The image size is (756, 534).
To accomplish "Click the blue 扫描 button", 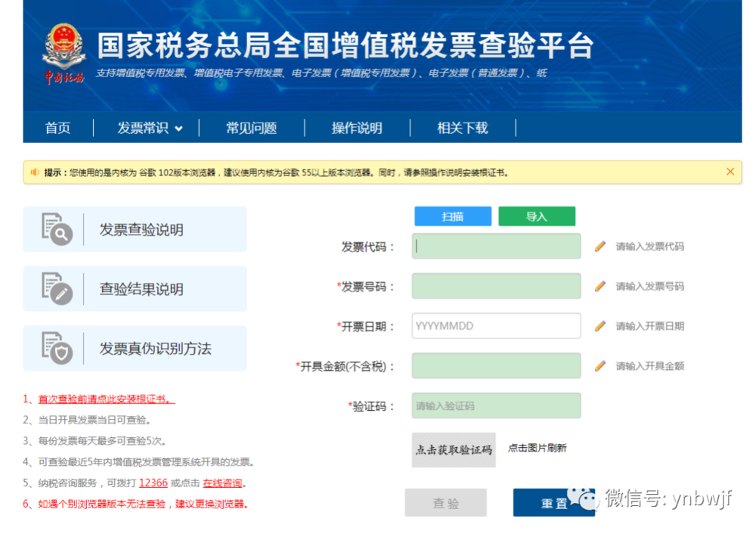I will [x=453, y=216].
